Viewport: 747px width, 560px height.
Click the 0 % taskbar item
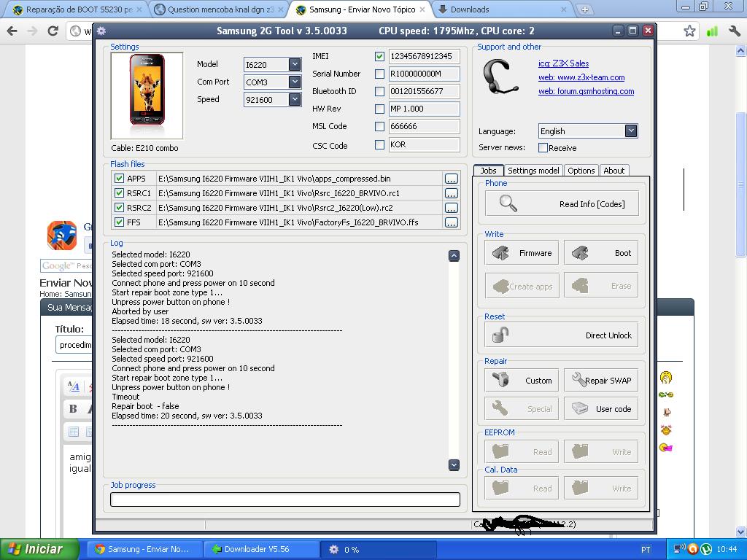(x=379, y=550)
